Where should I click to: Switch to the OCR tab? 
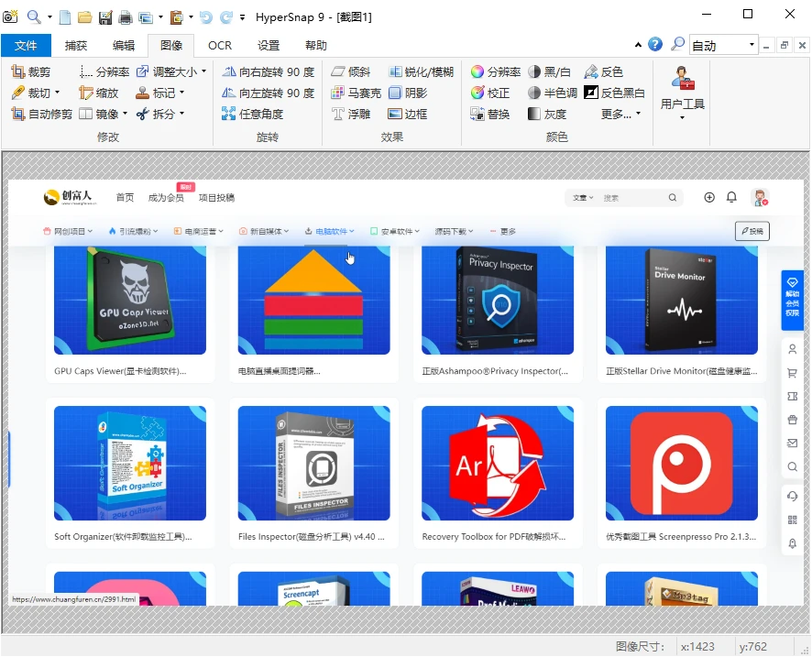(220, 44)
